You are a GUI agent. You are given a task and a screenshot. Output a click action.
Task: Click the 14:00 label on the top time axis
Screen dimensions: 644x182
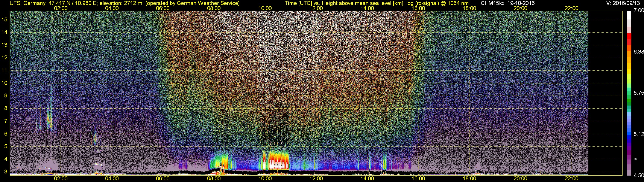pyautogui.click(x=367, y=8)
